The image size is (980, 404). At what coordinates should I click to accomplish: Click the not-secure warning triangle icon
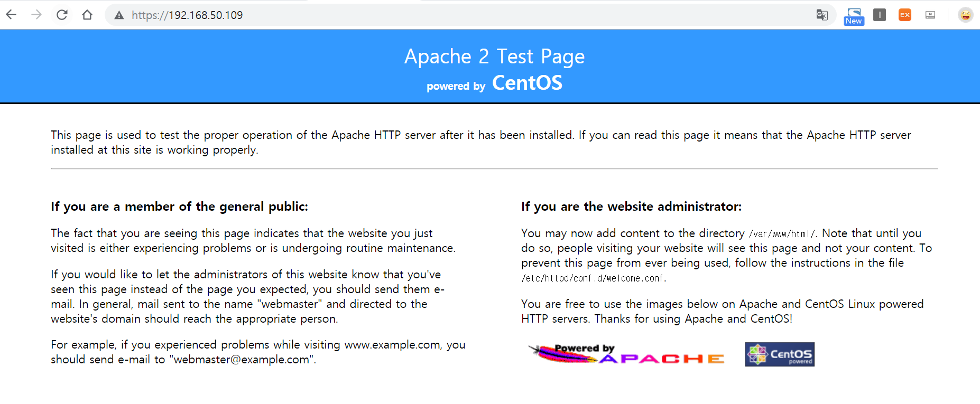click(119, 15)
